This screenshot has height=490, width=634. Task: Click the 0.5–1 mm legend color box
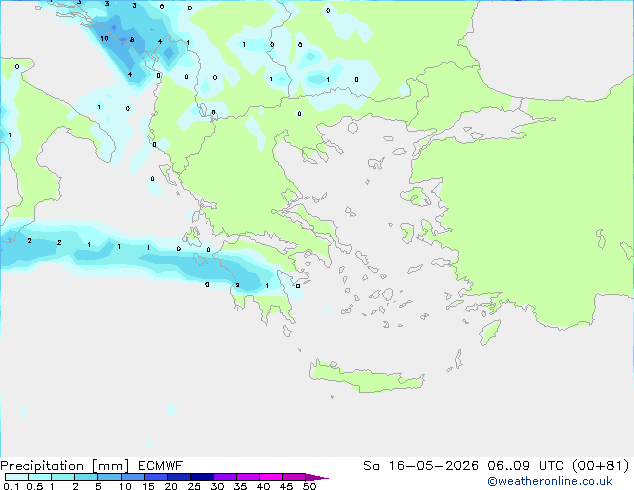pos(40,477)
